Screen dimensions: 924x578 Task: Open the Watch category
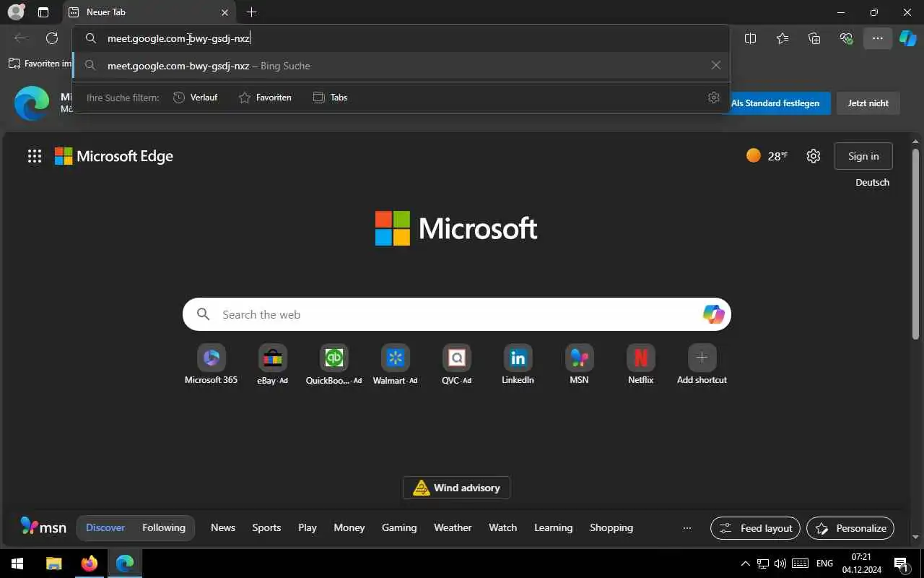point(503,527)
